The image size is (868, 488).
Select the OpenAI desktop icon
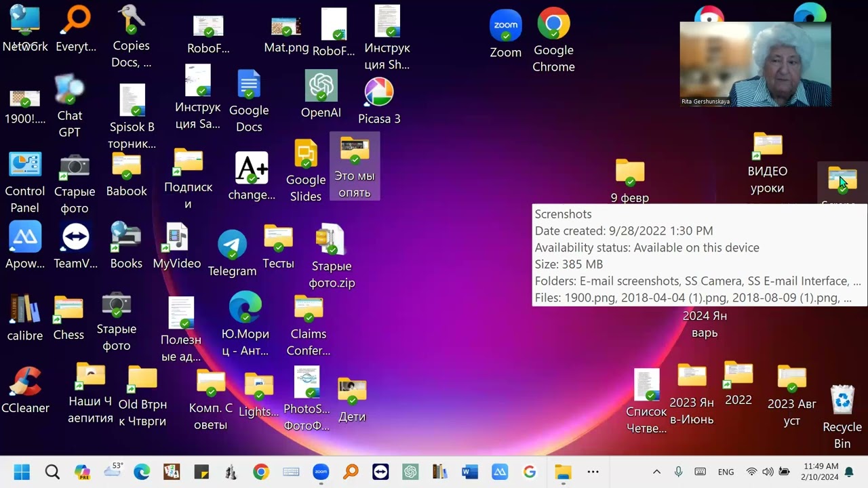321,94
